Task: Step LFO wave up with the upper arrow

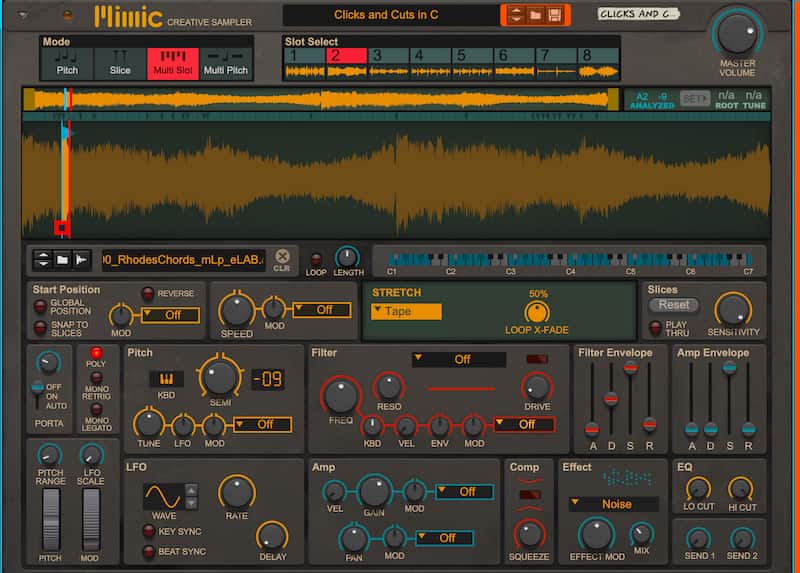Action: point(191,490)
